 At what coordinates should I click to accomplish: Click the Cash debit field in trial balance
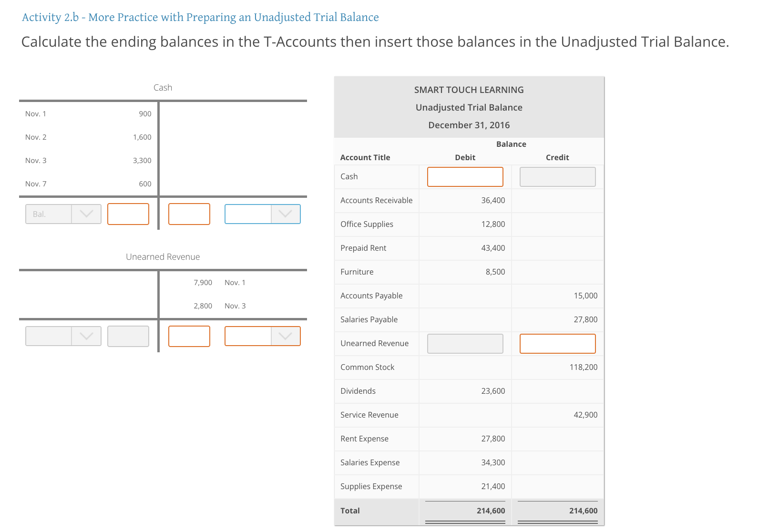pyautogui.click(x=465, y=177)
